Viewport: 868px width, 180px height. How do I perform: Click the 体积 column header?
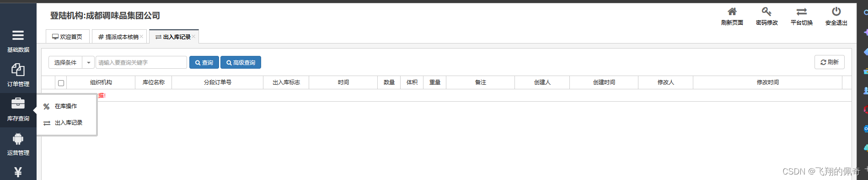pyautogui.click(x=412, y=82)
